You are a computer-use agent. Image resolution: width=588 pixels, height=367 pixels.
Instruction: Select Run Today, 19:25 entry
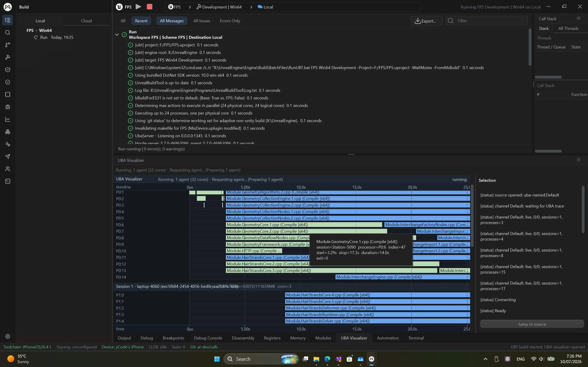click(x=54, y=37)
